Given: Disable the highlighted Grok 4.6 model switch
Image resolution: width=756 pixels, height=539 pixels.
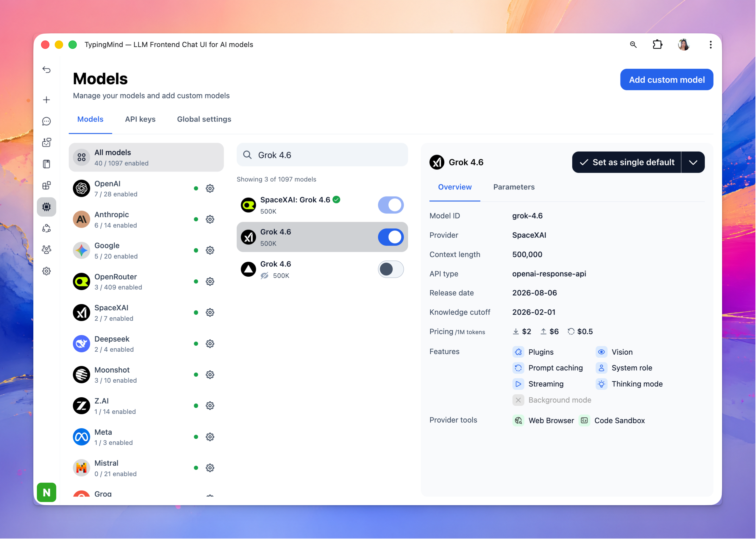Looking at the screenshot, I should tap(391, 237).
